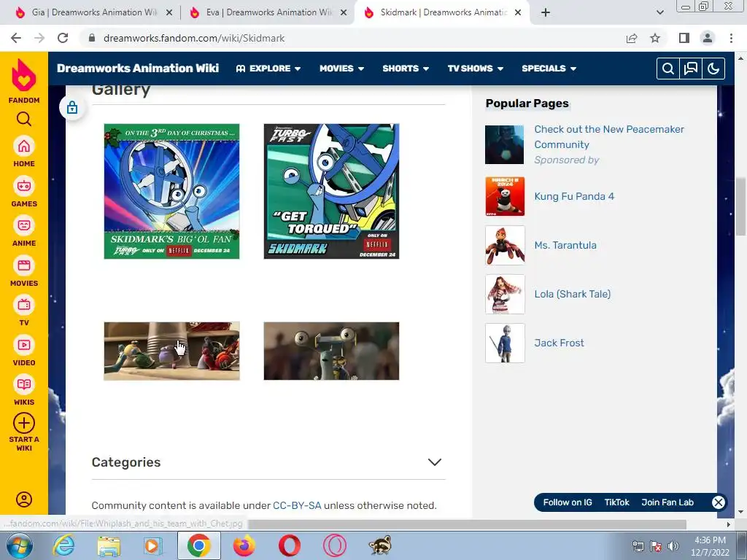747x560 pixels.
Task: Click Start a Wiki plus icon
Action: pyautogui.click(x=24, y=423)
